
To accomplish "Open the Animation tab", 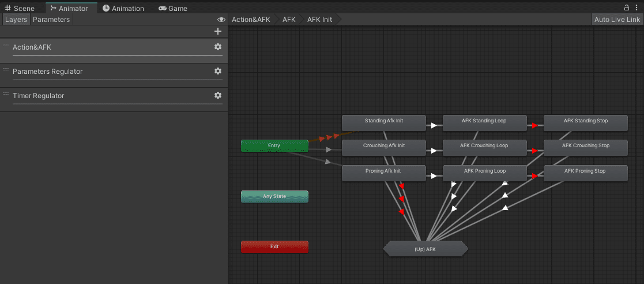I will click(x=123, y=9).
